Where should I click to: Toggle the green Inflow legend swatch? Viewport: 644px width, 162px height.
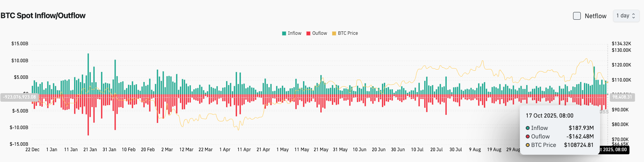coord(284,33)
